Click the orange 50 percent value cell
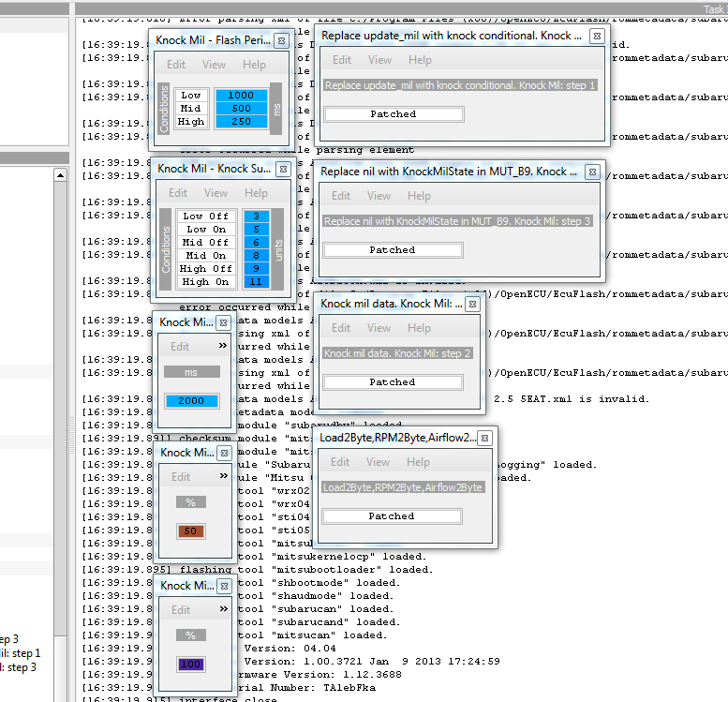This screenshot has height=702, width=728. [x=190, y=531]
